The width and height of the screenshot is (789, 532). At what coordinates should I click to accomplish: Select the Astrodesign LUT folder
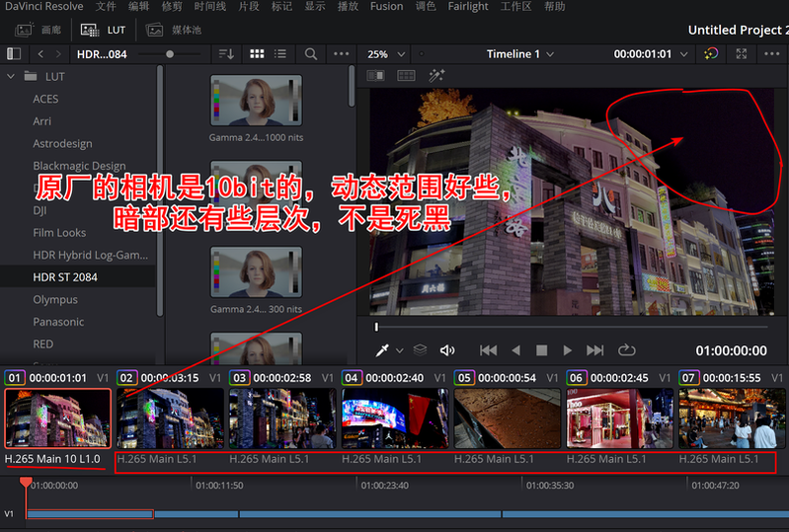point(62,144)
